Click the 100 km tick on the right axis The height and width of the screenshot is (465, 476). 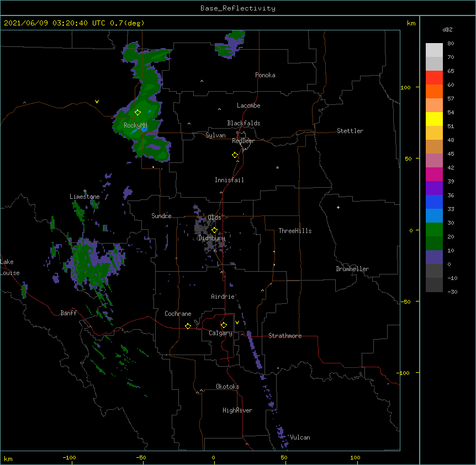tap(418, 87)
